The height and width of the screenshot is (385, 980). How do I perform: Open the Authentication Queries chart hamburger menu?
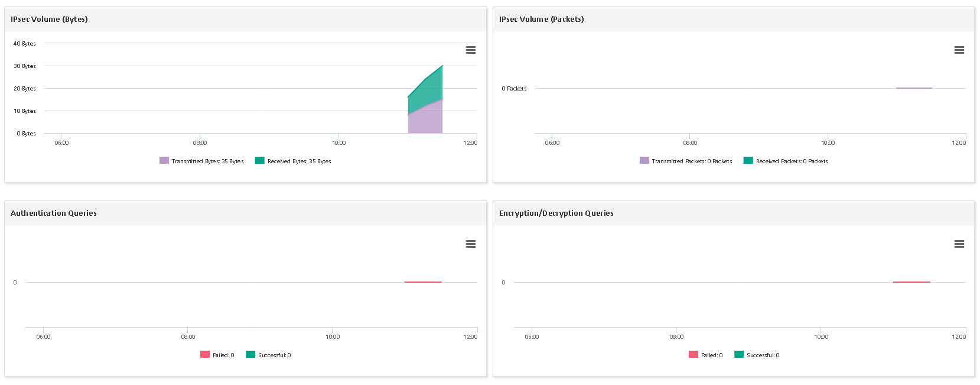pyautogui.click(x=470, y=244)
